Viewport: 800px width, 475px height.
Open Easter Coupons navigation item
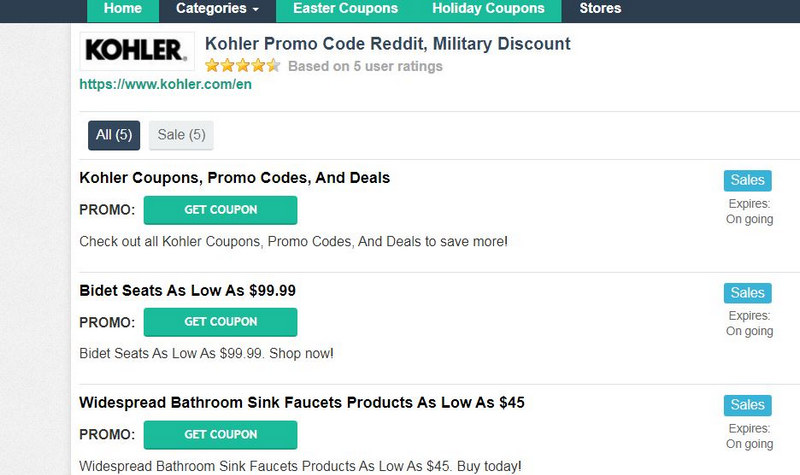(x=345, y=9)
